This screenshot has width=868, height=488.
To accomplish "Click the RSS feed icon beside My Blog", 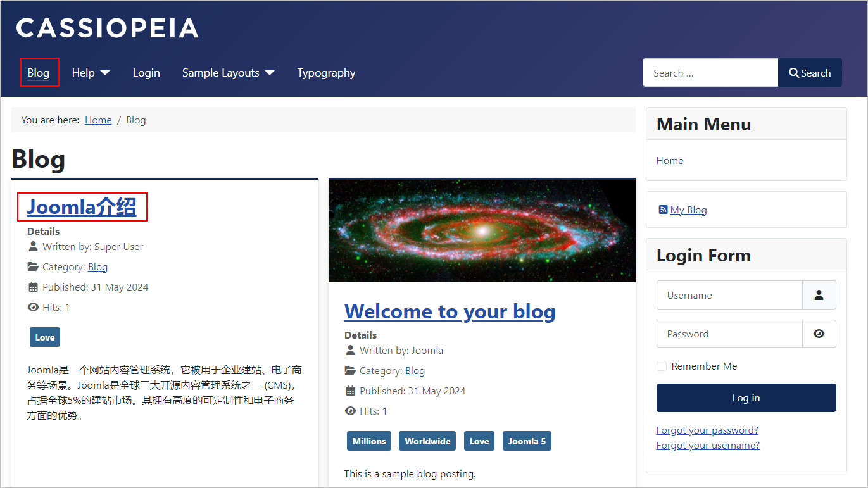I will 663,210.
